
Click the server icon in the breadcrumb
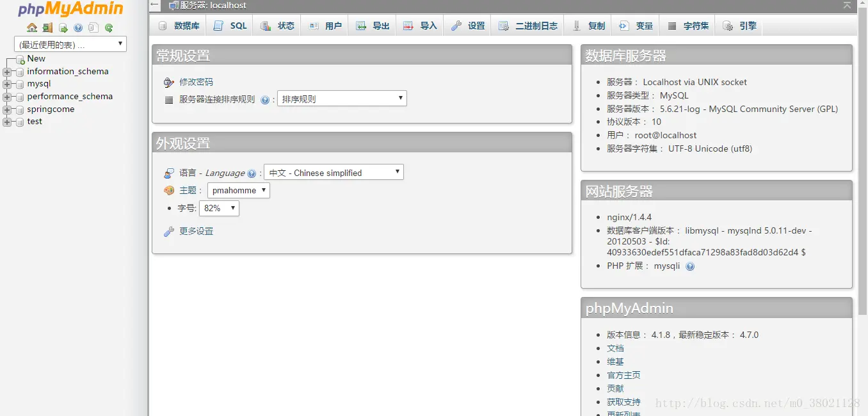173,6
